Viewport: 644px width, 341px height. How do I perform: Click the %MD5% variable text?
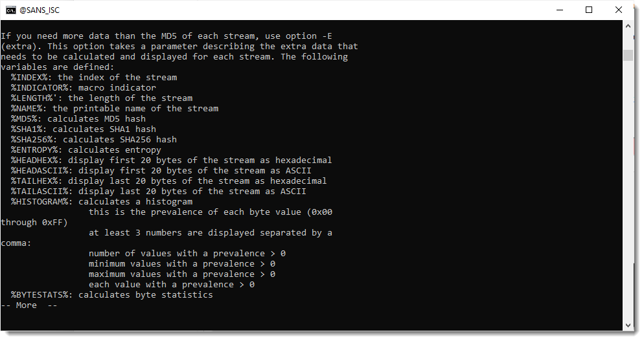click(x=26, y=119)
